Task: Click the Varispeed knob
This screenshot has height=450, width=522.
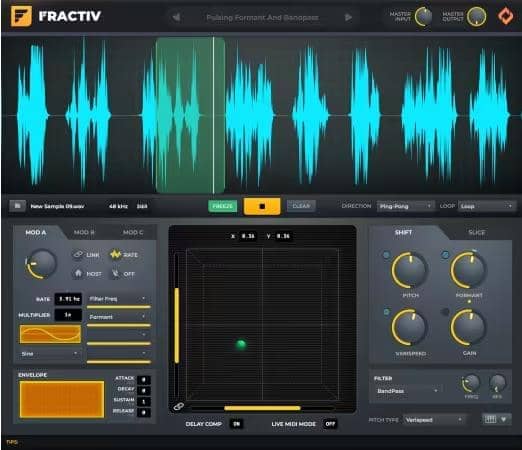Action: [410, 328]
